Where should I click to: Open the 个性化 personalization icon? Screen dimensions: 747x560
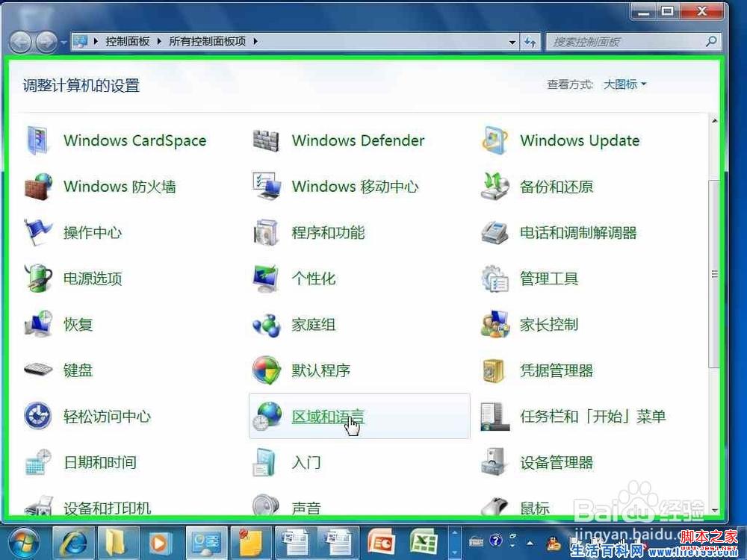tap(266, 279)
